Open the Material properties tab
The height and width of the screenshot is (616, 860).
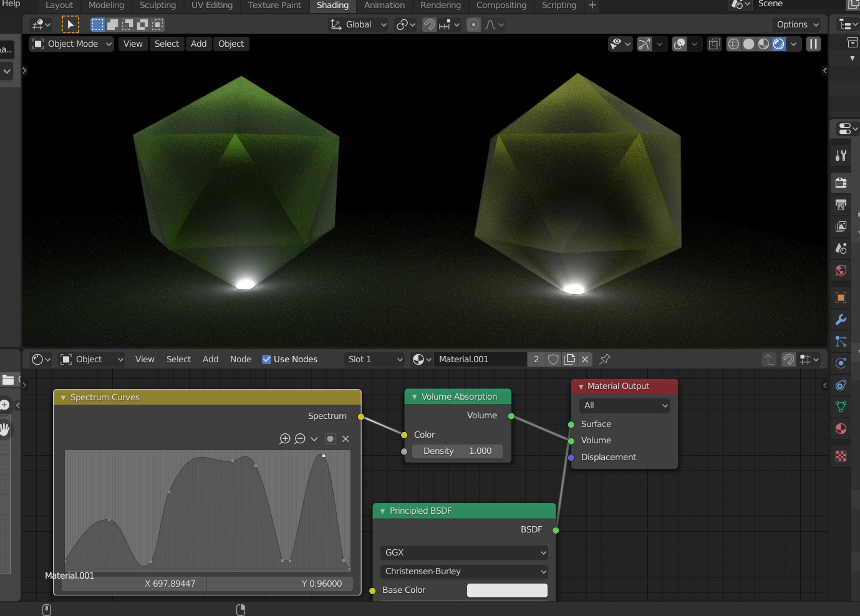[x=841, y=428]
